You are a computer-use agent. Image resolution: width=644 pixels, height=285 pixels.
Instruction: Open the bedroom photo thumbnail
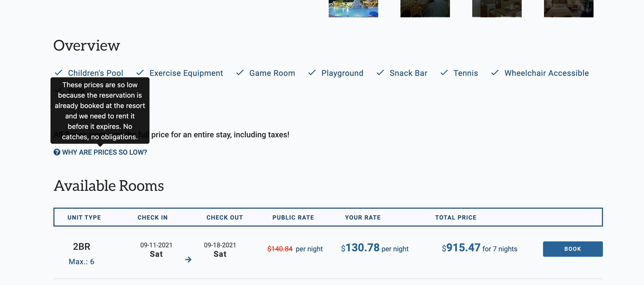click(x=568, y=8)
